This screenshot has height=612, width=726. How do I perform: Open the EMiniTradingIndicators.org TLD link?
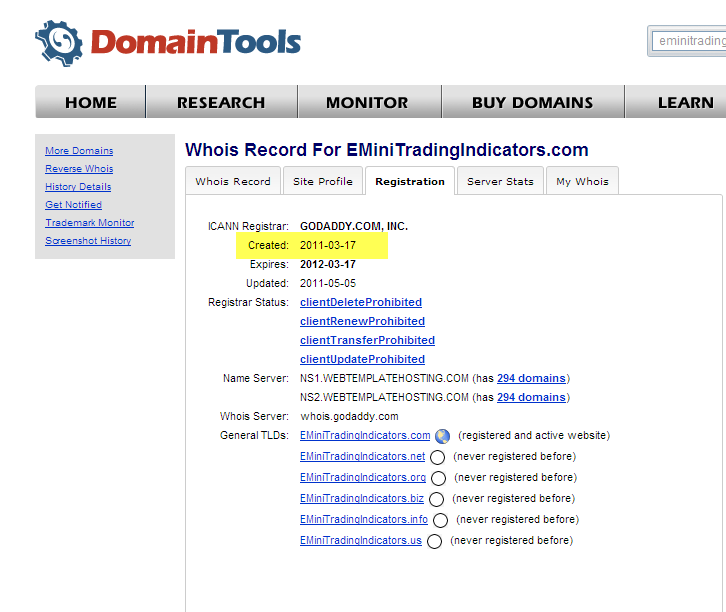[363, 477]
